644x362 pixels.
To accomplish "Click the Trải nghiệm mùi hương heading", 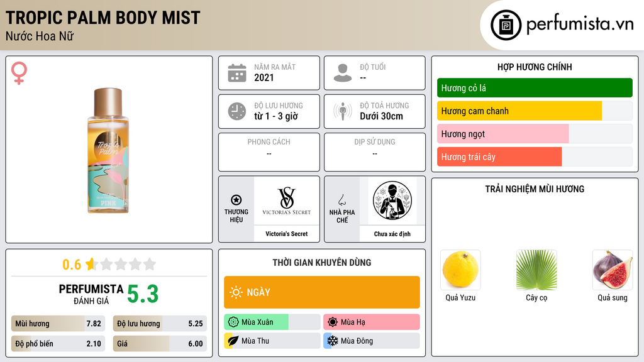I will (x=535, y=189).
